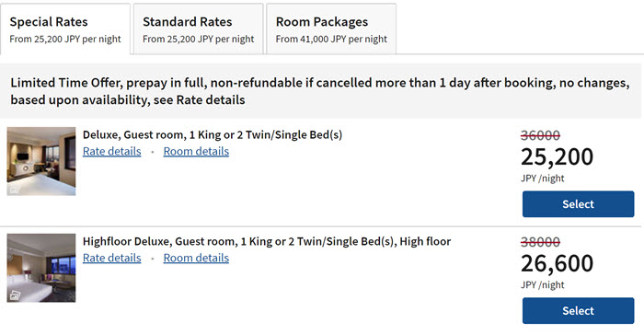
Task: Select the 25,200 JPY Deluxe room
Action: tap(579, 204)
